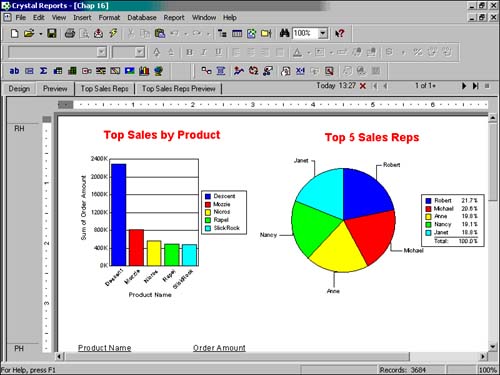The height and width of the screenshot is (375, 500).
Task: Refresh report data with the lightning bolt icon
Action: click(113, 33)
